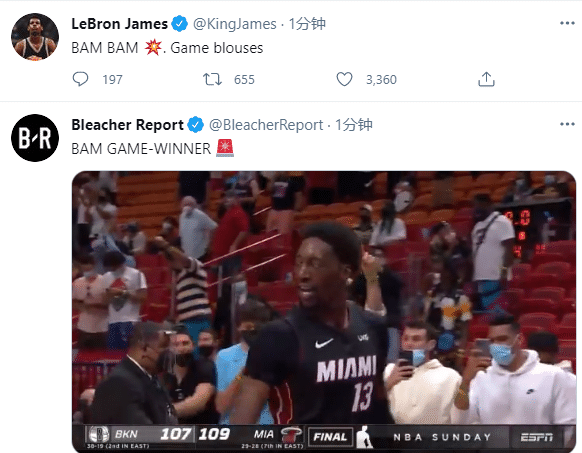Open the LeBron James display name link
This screenshot has height=453, width=582.
coord(120,24)
